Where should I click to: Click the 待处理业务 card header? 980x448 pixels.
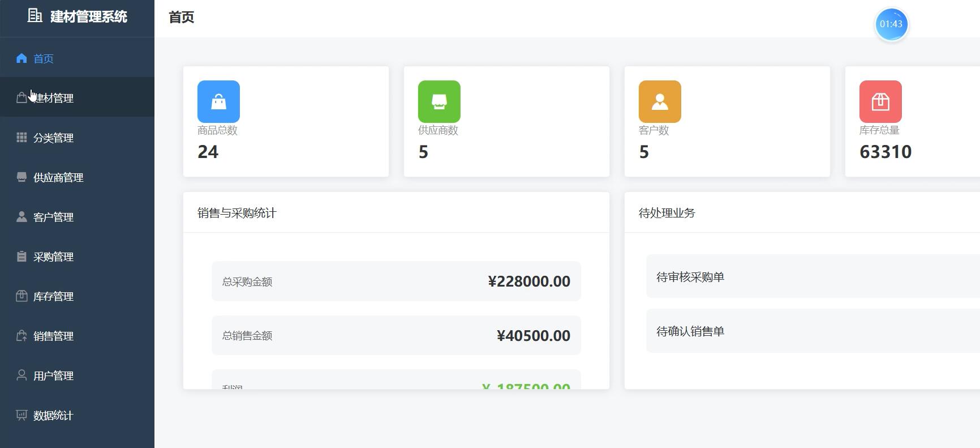click(x=802, y=212)
